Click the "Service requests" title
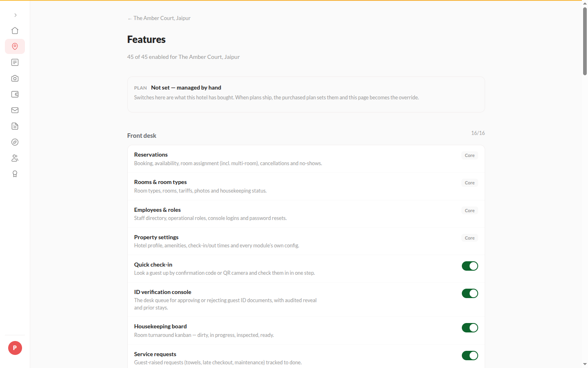588x368 pixels. pyautogui.click(x=155, y=354)
